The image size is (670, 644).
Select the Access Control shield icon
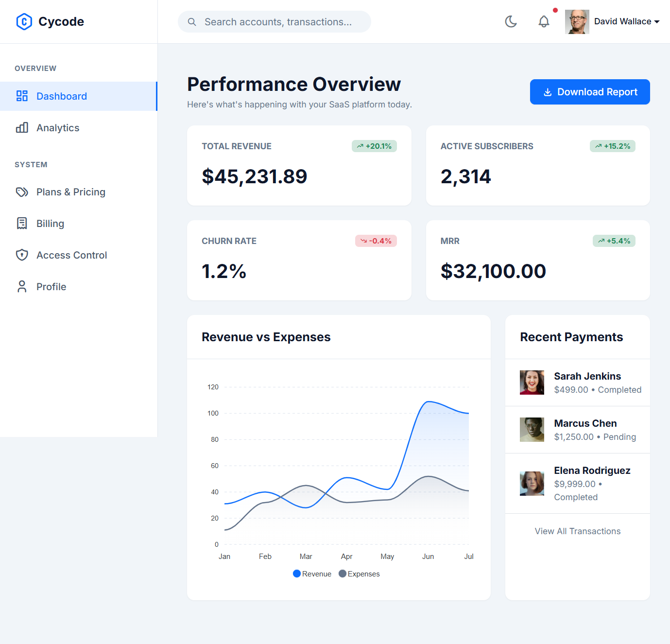[22, 255]
